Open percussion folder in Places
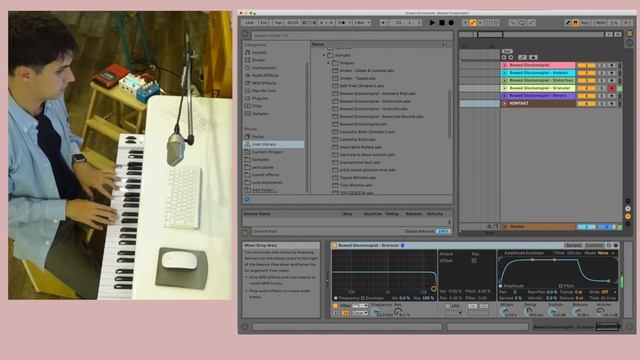Screen dimensions: 640x360 (x=262, y=167)
